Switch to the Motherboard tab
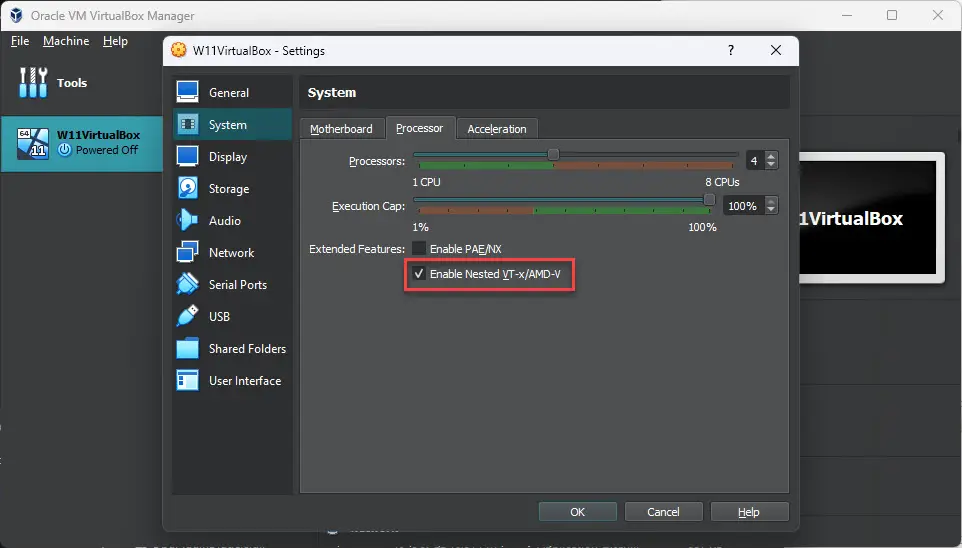Screen dimensions: 962x548 coord(341,129)
